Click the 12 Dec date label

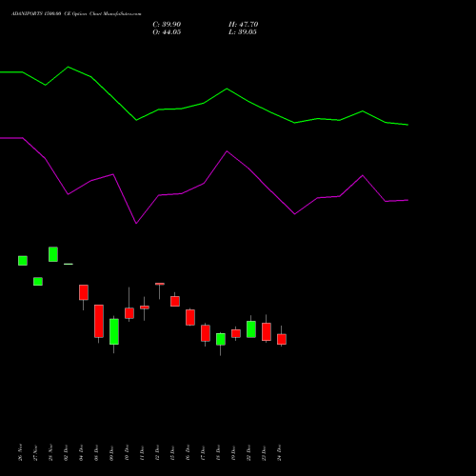(157, 452)
